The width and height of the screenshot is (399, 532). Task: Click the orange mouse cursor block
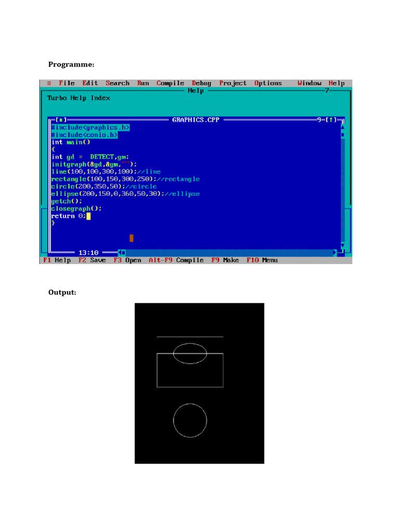(131, 238)
